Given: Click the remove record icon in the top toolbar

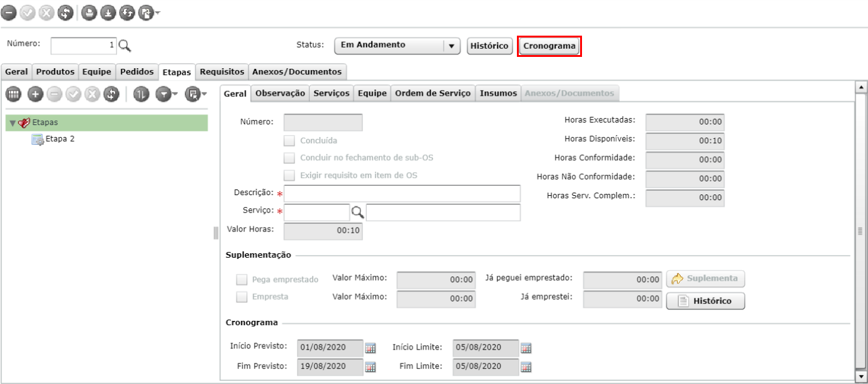Looking at the screenshot, I should point(10,12).
